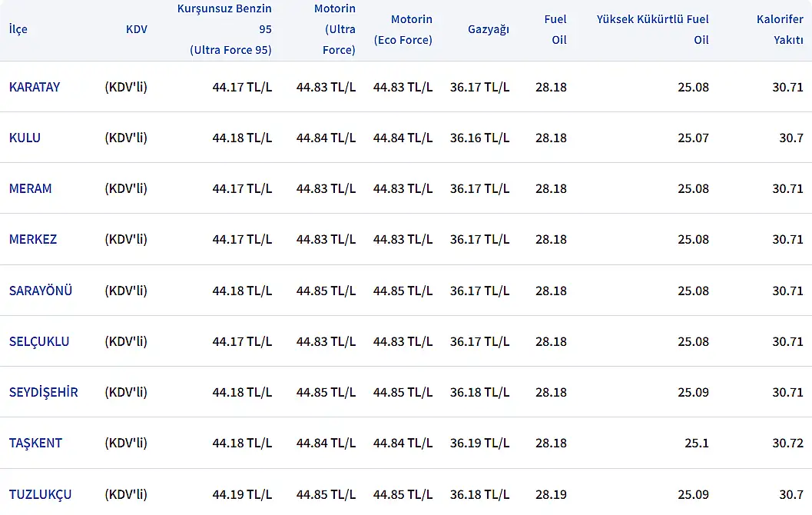
Task: Click the Gazyağı column header
Action: tap(489, 29)
